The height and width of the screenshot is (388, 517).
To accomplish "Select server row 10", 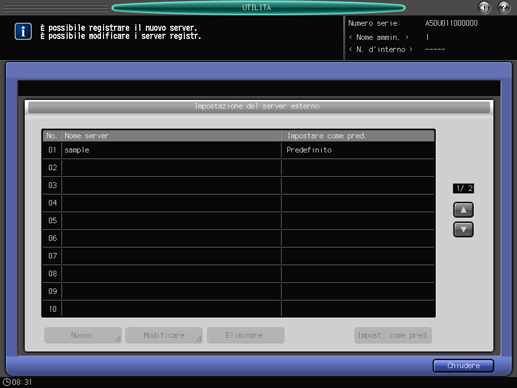I will [x=239, y=309].
